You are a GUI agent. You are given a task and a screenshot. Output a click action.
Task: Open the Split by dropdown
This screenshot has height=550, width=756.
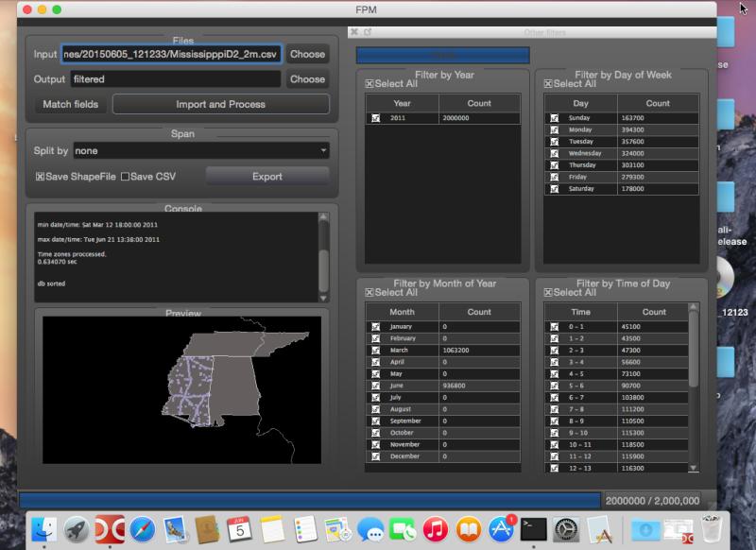(201, 151)
